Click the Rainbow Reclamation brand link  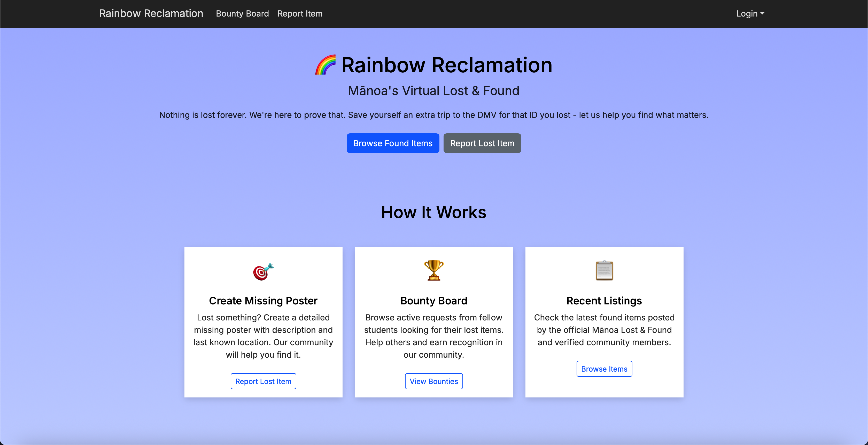pyautogui.click(x=151, y=13)
